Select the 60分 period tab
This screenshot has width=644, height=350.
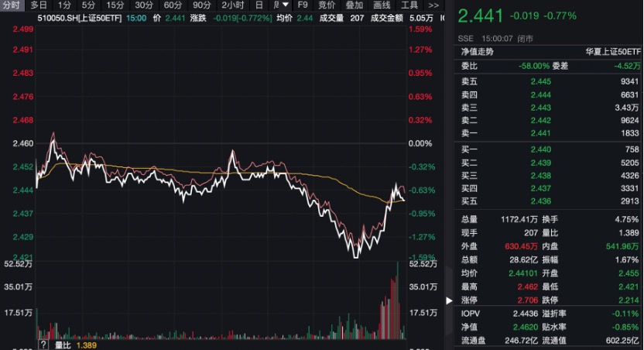click(173, 5)
